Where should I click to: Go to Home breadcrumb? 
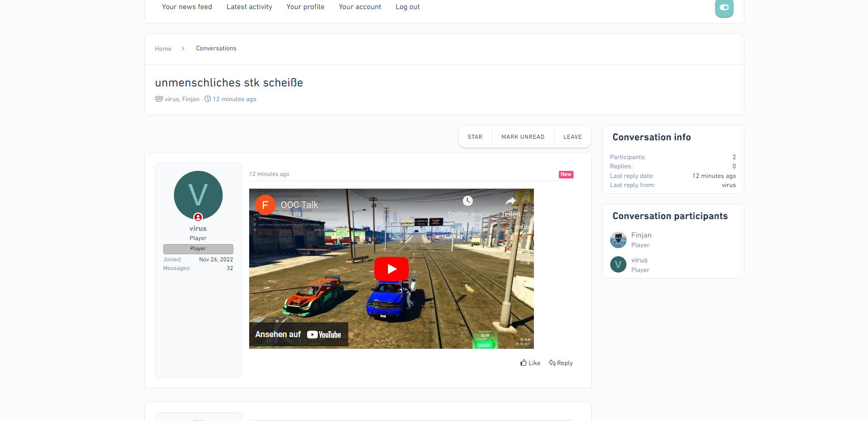(163, 49)
